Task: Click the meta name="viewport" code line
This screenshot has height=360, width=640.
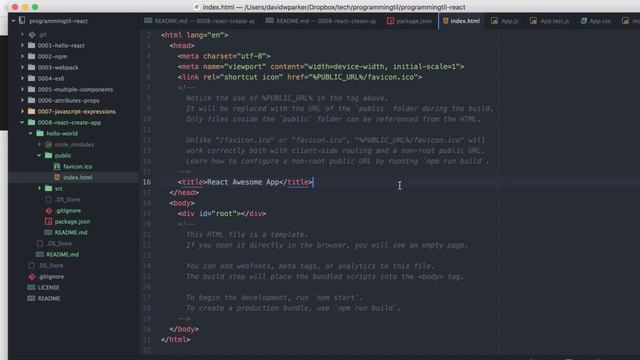Action: pyautogui.click(x=321, y=67)
